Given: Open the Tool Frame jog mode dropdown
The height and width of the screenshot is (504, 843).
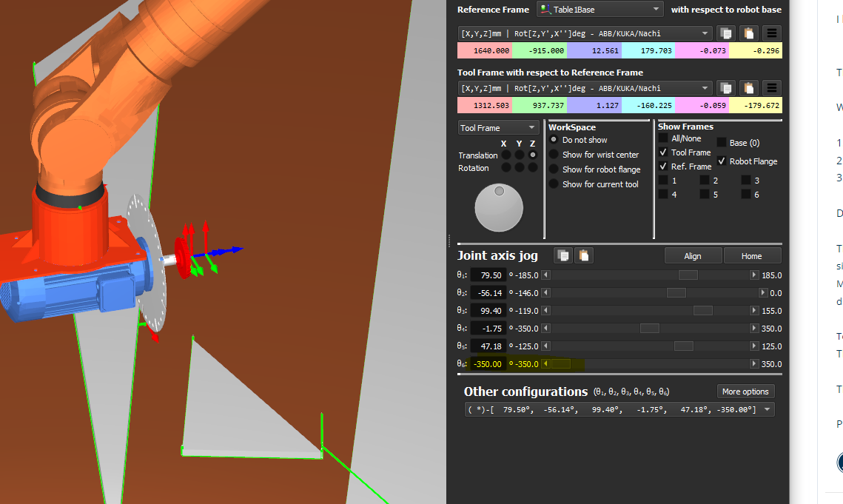Looking at the screenshot, I should pos(498,128).
